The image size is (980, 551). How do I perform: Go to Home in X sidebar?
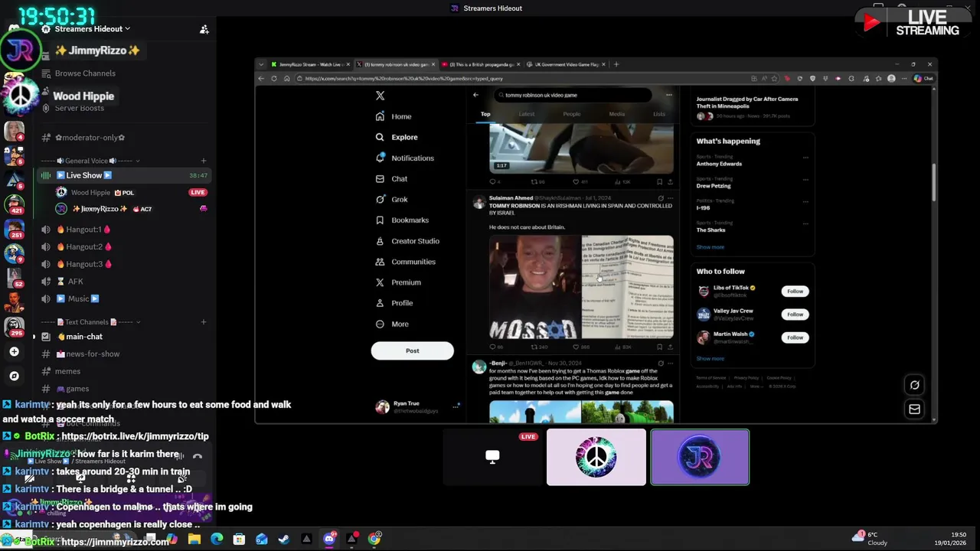point(394,116)
